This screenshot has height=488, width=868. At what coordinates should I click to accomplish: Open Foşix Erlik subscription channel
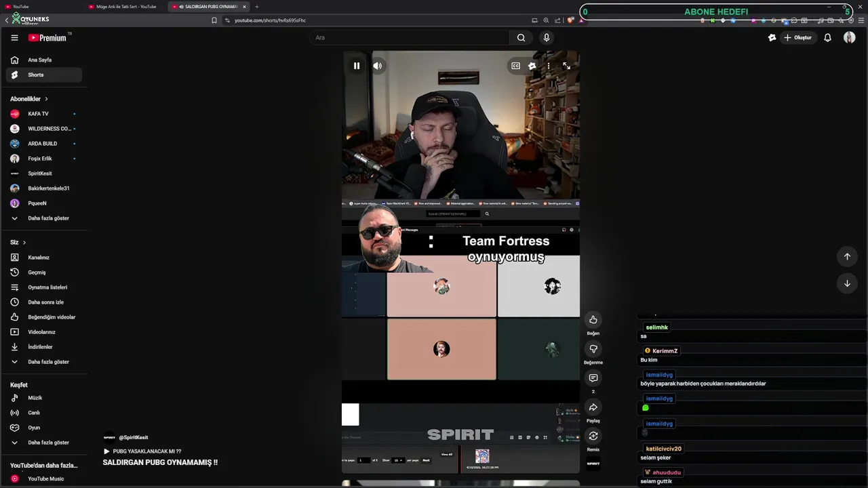point(44,159)
